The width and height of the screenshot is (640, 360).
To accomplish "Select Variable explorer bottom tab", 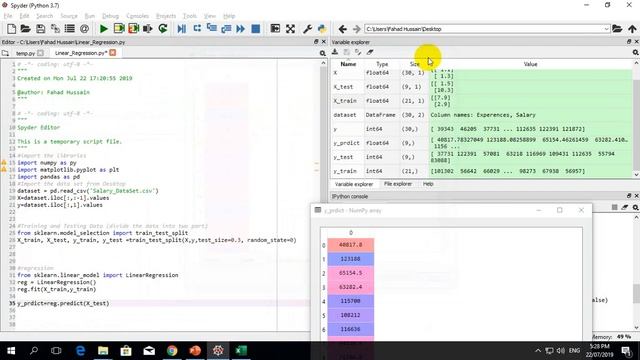I will (354, 184).
